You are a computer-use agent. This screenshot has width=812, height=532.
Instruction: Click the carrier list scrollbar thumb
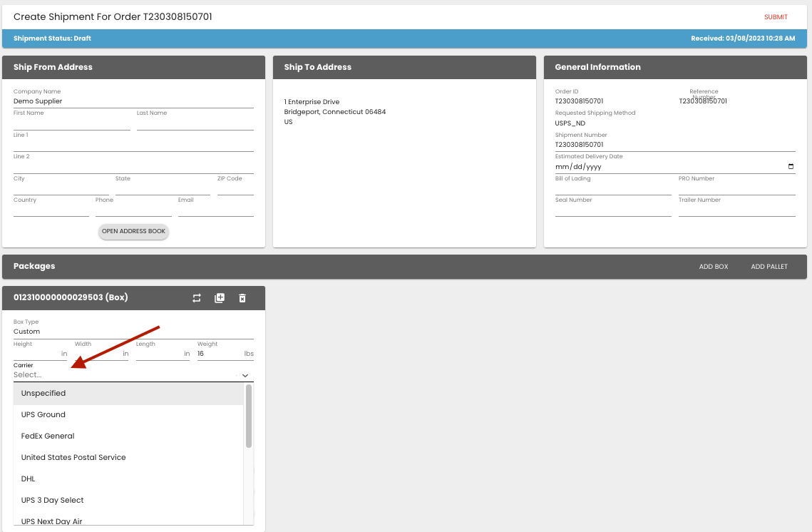[249, 416]
